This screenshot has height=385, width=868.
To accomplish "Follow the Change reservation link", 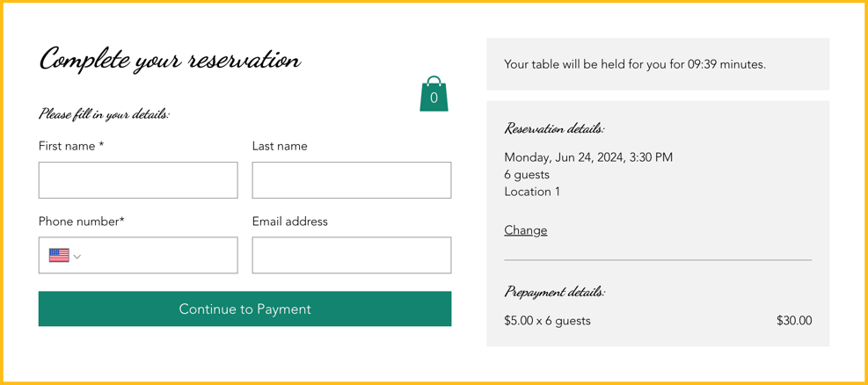I will 525,230.
